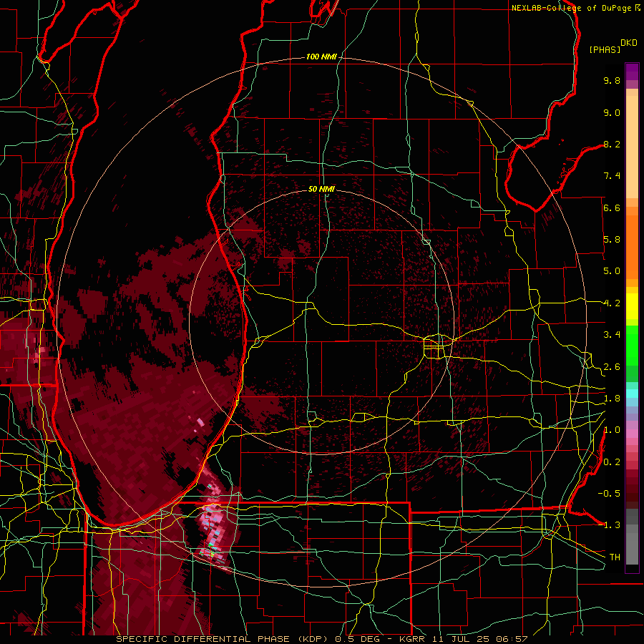The image size is (644, 644).
Task: Click the '[PHAS]' legend unit label
Action: tap(605, 49)
